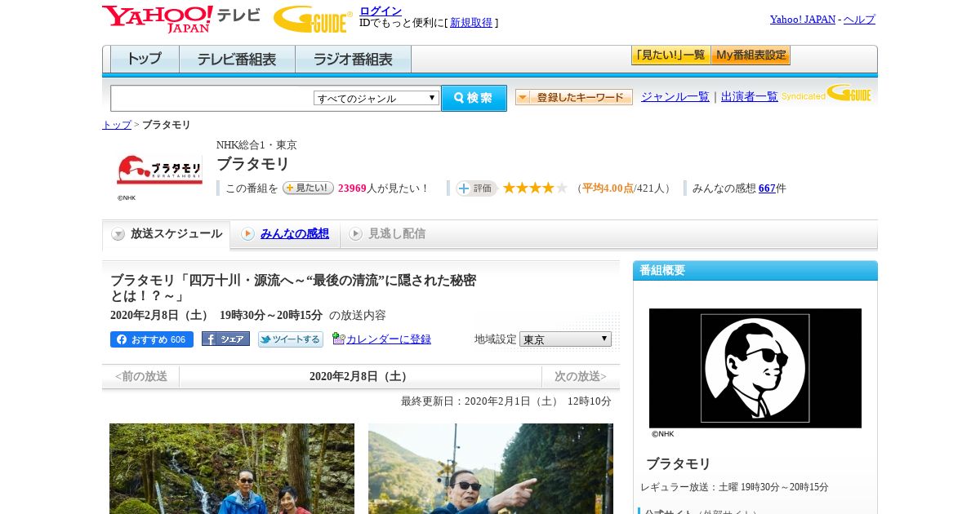980x514 pixels.
Task: Click the 新規取得 link
Action: pos(471,23)
